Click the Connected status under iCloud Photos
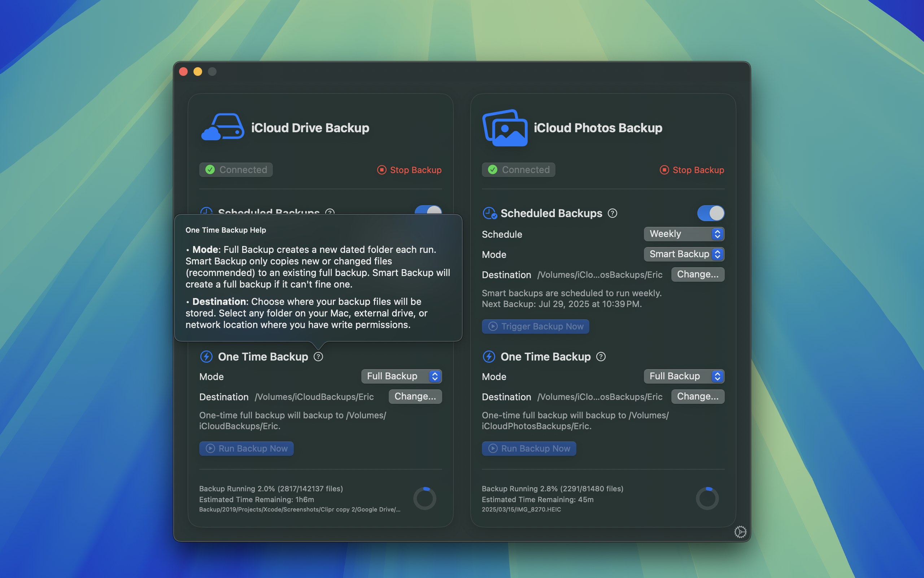Image resolution: width=924 pixels, height=578 pixels. 519,170
